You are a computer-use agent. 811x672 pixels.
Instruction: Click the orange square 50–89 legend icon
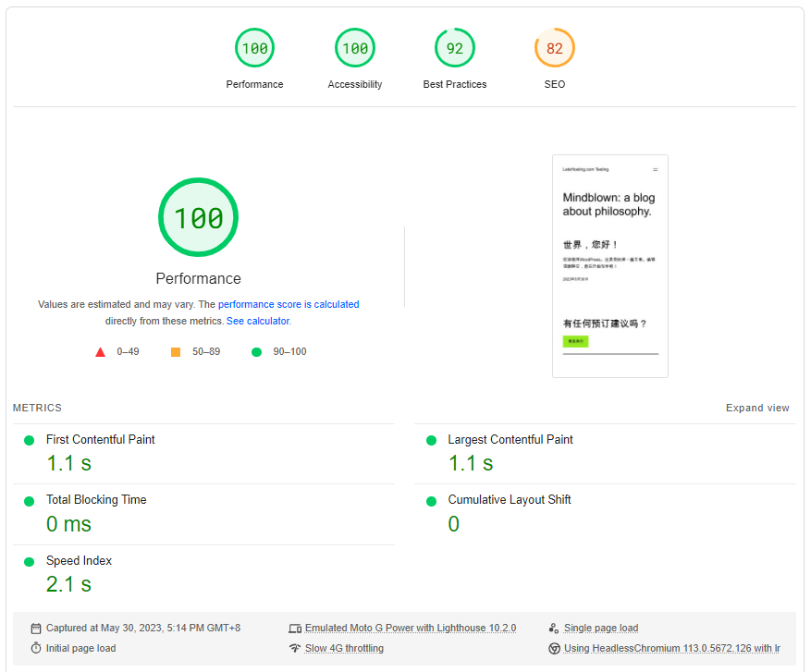point(176,352)
